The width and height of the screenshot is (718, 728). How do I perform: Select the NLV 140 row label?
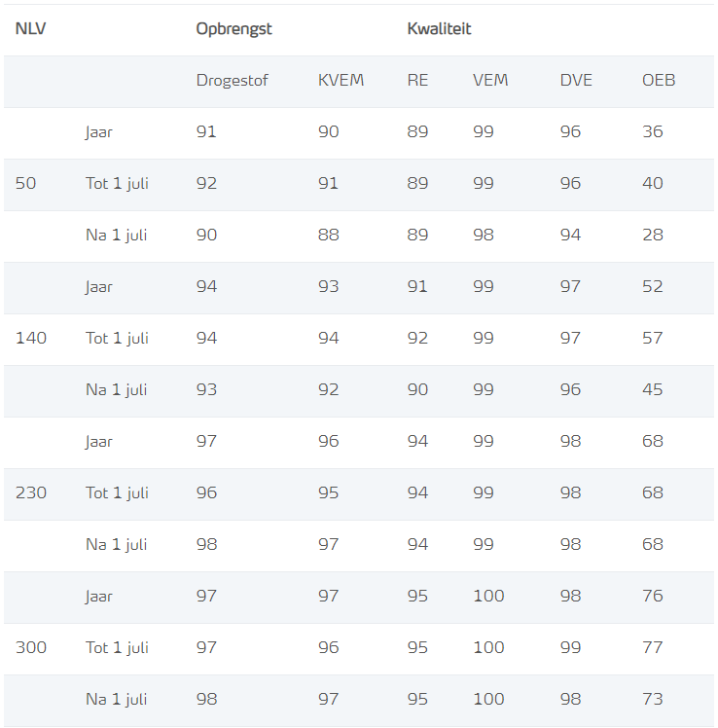[x=31, y=338]
